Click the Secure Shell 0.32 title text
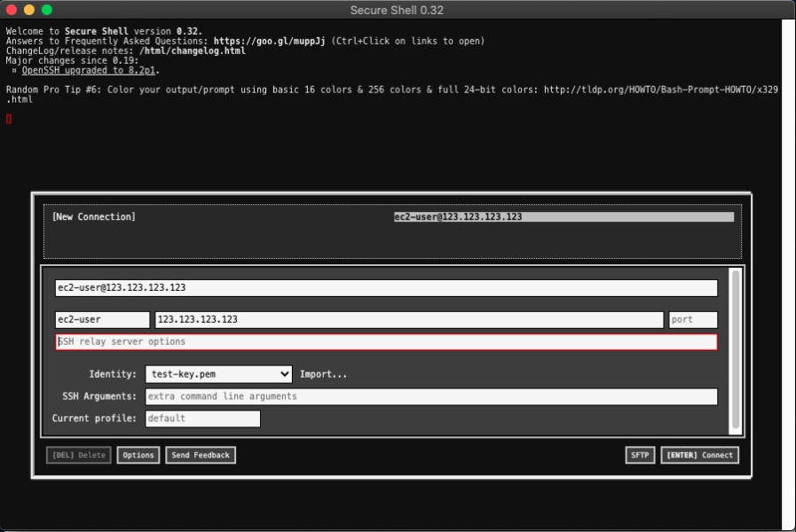 point(397,10)
